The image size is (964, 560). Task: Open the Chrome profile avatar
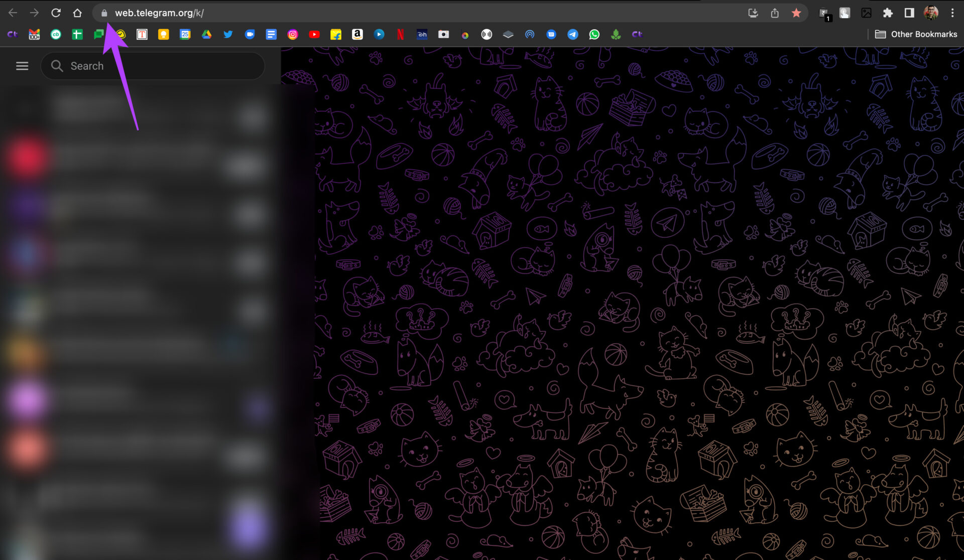coord(930,13)
